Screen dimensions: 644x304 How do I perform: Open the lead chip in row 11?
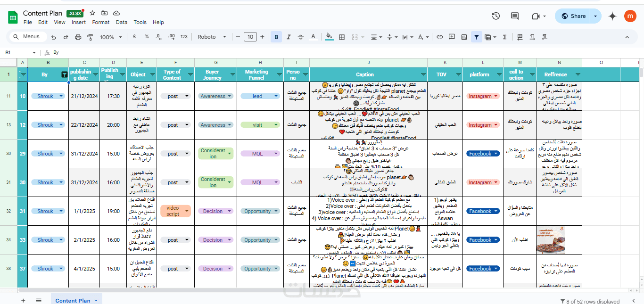click(260, 96)
